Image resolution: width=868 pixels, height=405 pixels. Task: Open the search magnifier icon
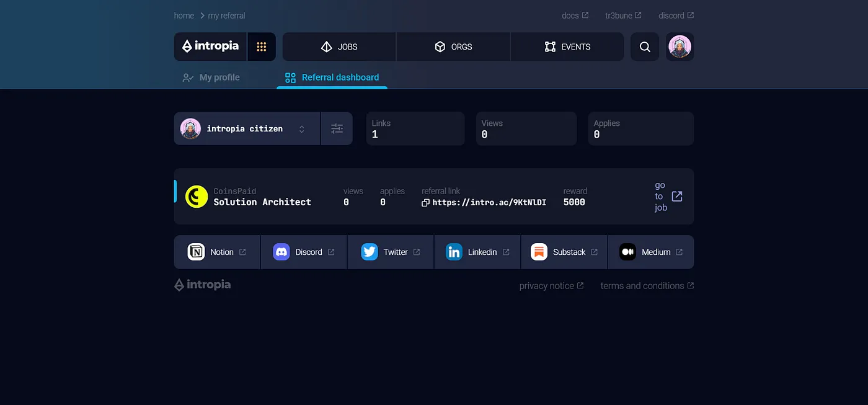tap(645, 47)
